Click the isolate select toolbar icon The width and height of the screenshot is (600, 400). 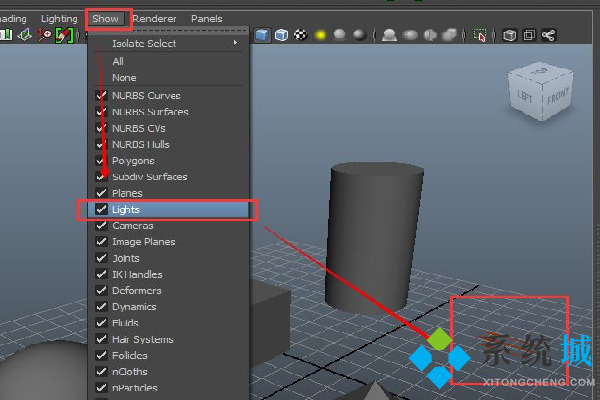coord(482,35)
